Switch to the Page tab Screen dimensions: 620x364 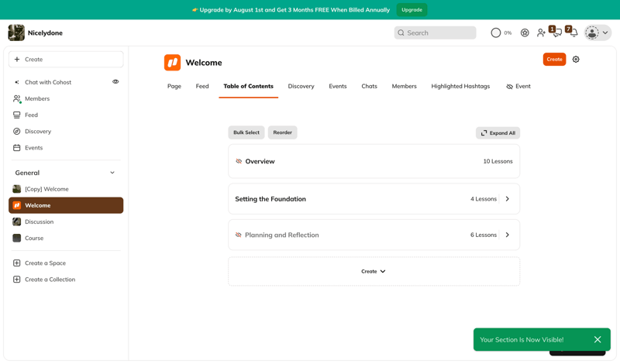click(174, 86)
